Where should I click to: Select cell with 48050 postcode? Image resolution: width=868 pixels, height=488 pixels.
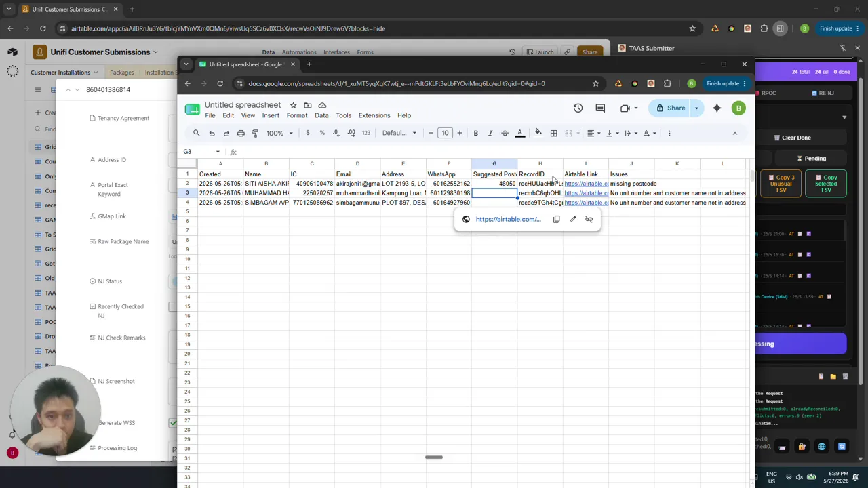494,184
